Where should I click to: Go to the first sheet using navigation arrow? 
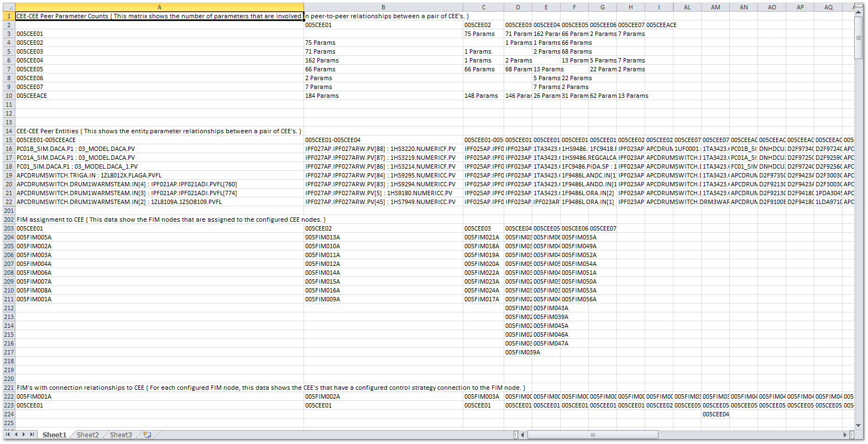(x=8, y=435)
